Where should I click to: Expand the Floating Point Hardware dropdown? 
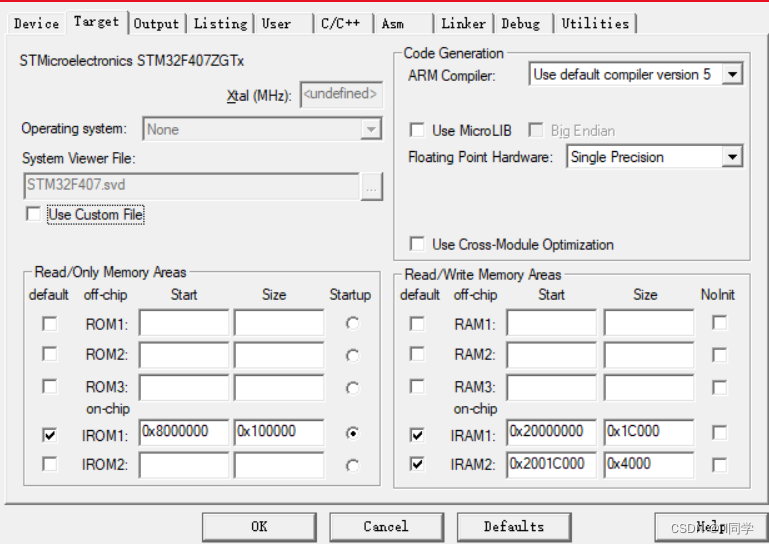(x=733, y=157)
